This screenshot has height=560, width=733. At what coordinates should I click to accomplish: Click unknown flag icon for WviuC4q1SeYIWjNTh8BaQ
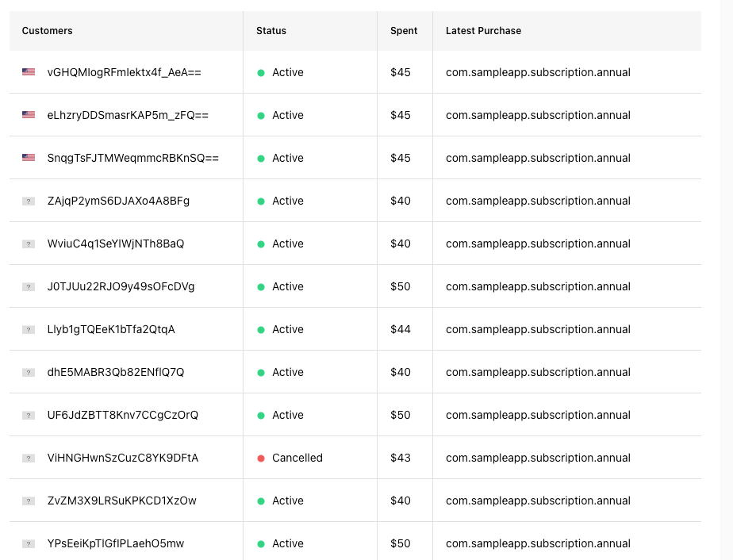[x=29, y=244]
